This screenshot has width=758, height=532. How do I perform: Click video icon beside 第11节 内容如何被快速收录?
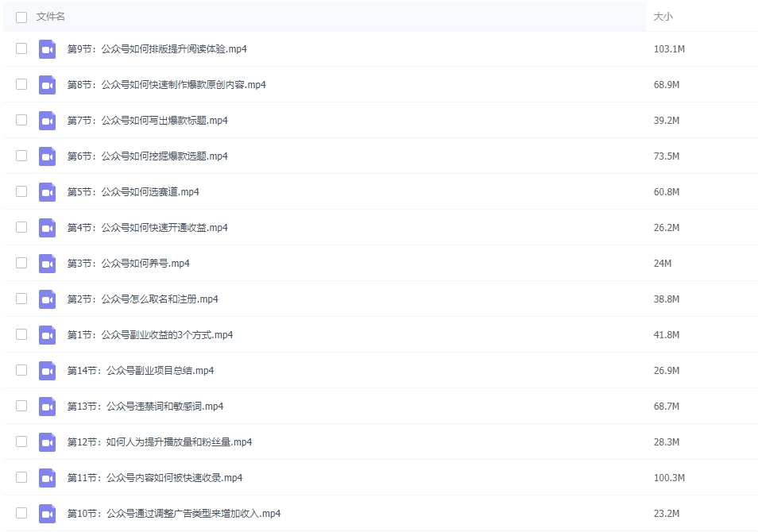(x=48, y=478)
